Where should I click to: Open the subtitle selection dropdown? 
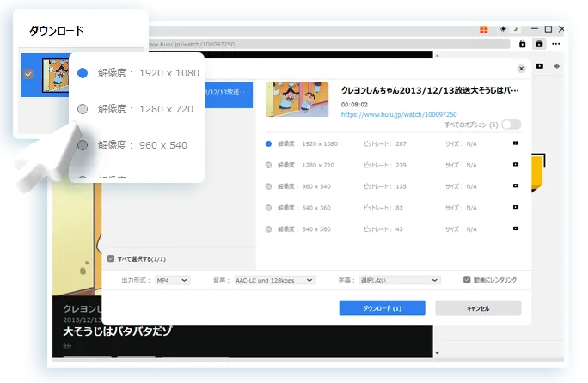tap(400, 280)
